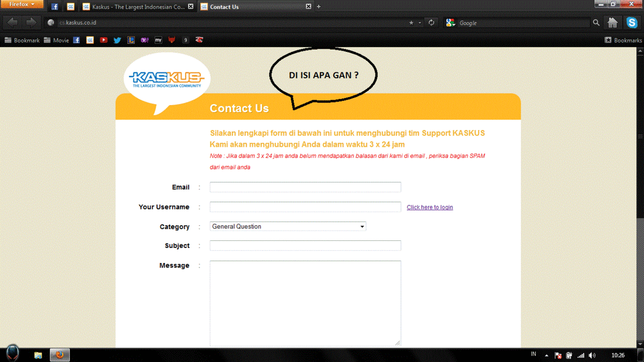Expand the Google search engine selector
Screen dimensions: 644x362
(x=451, y=23)
